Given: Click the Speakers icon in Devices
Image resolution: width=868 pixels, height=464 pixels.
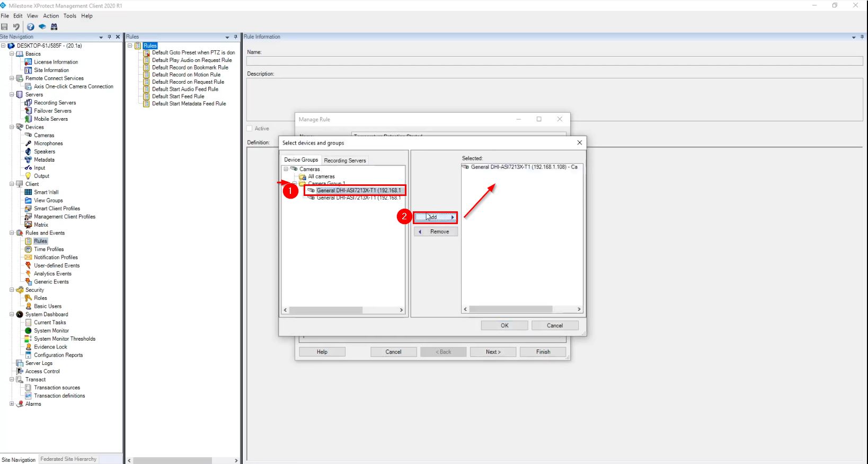Looking at the screenshot, I should (29, 151).
